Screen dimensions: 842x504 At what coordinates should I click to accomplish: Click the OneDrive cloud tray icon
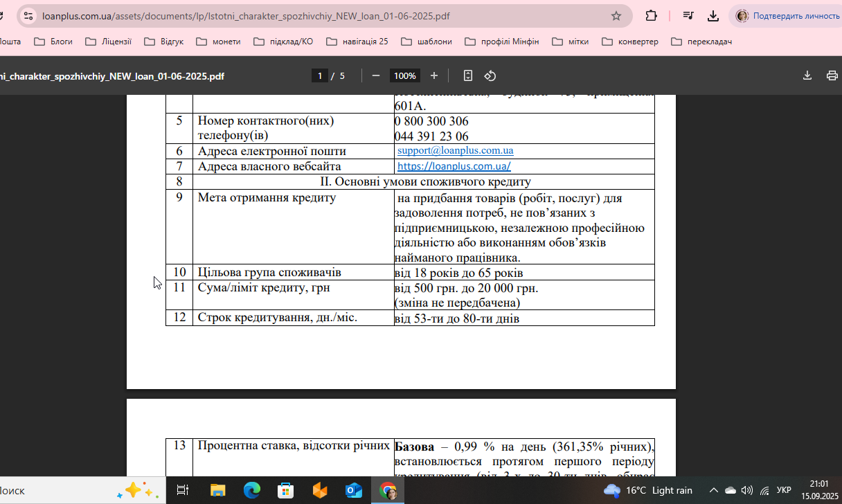[731, 491]
